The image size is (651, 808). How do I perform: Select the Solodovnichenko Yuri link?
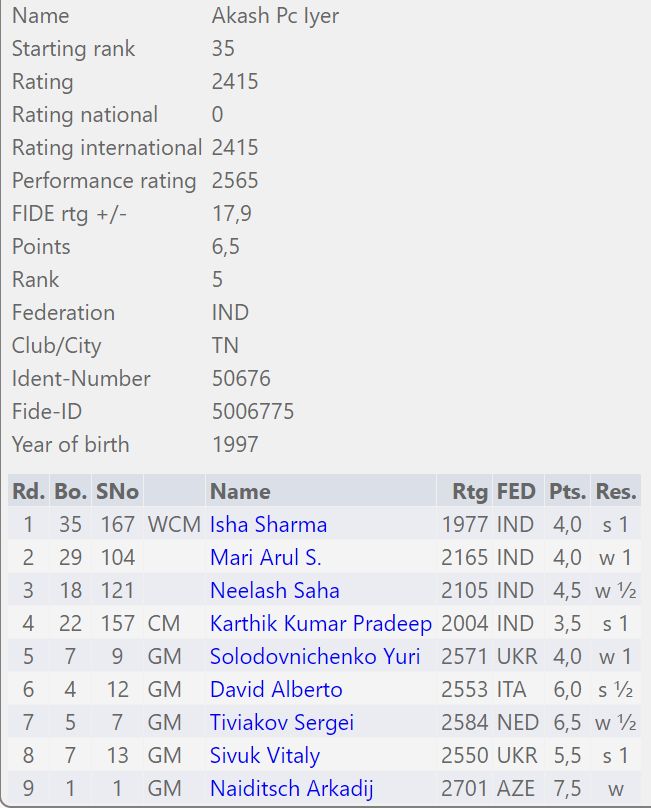tap(315, 656)
